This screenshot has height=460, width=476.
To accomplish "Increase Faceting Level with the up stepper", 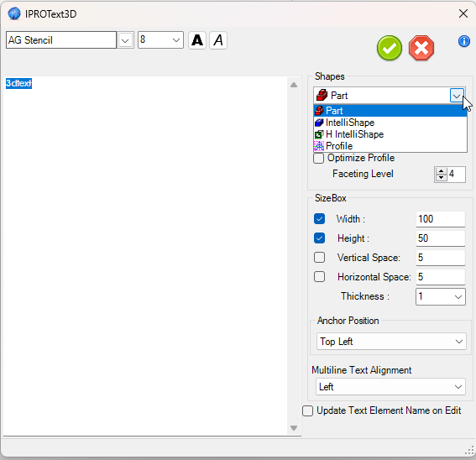I will 441,171.
